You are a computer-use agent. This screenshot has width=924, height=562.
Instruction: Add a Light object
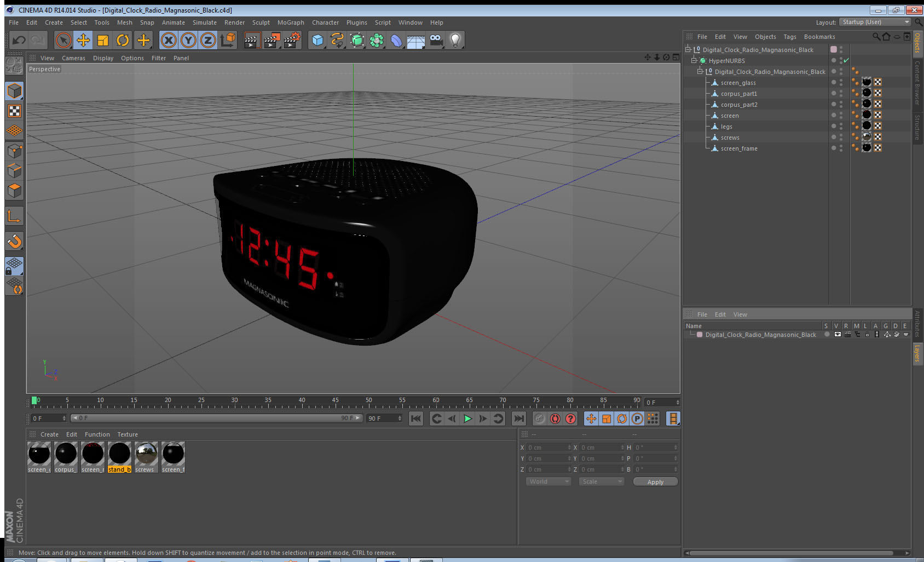coord(455,40)
